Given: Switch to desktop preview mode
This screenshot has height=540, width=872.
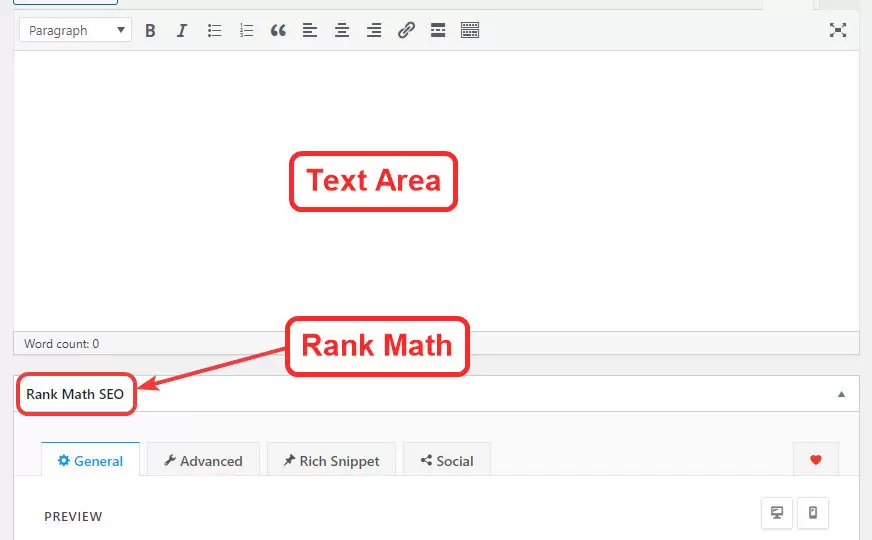Looking at the screenshot, I should (777, 513).
